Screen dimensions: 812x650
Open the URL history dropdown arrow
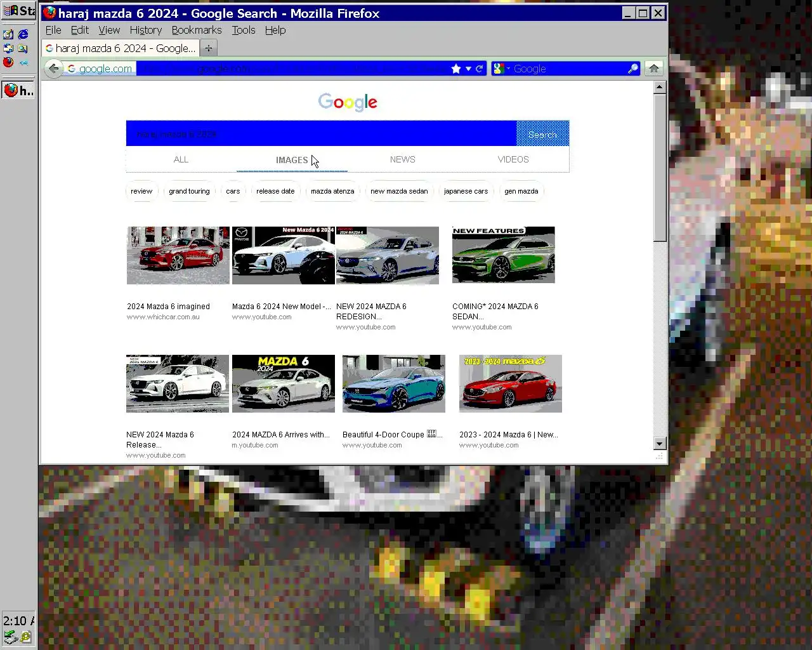point(468,69)
